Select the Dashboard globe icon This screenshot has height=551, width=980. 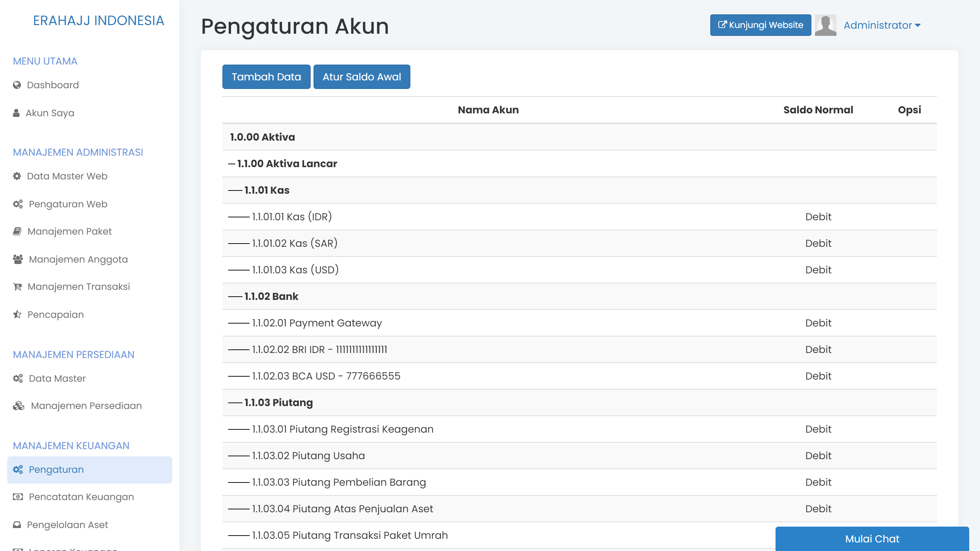[x=17, y=85]
